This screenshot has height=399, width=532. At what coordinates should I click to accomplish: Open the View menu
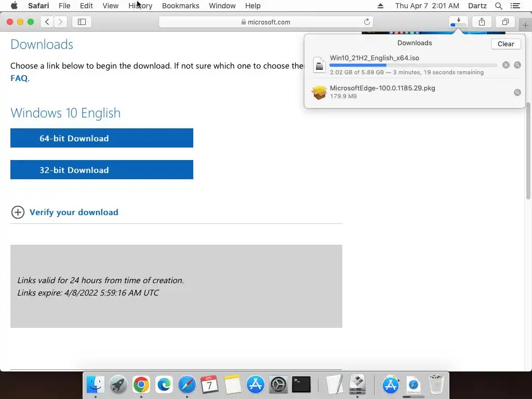click(x=110, y=6)
